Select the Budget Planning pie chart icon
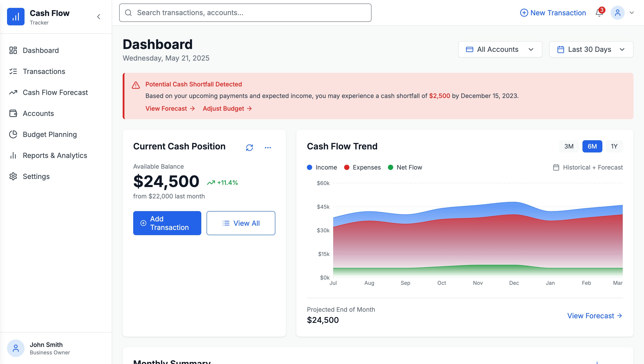 (x=13, y=134)
